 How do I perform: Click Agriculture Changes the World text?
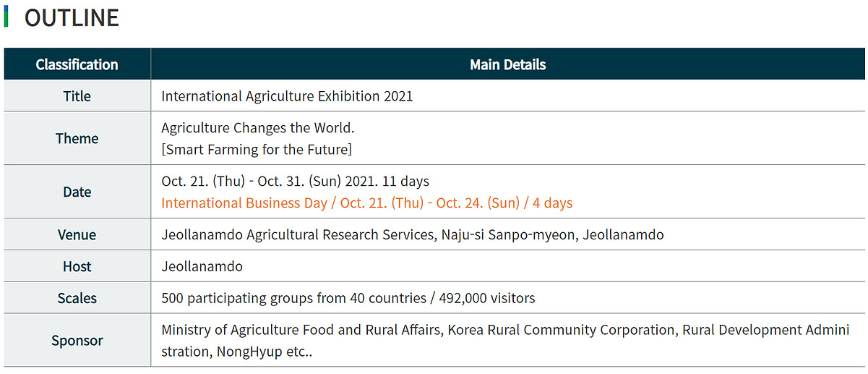pos(258,128)
